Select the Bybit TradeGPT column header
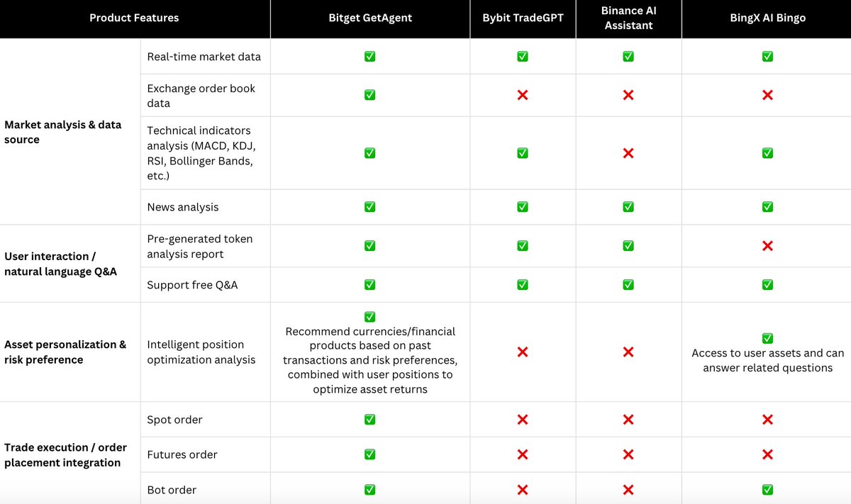 [x=523, y=18]
